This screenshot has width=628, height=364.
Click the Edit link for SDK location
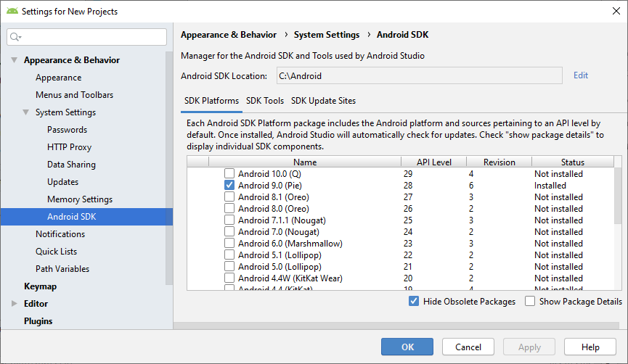click(x=580, y=75)
